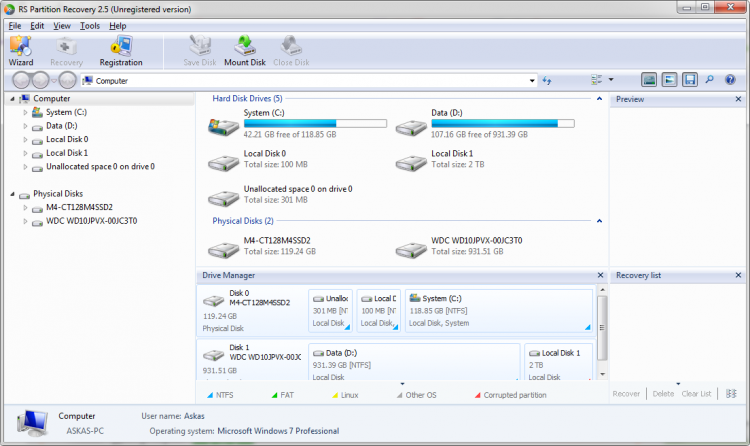The height and width of the screenshot is (446, 750).
Task: Expand M4-CT128M4SSD2 in the tree
Action: point(25,208)
